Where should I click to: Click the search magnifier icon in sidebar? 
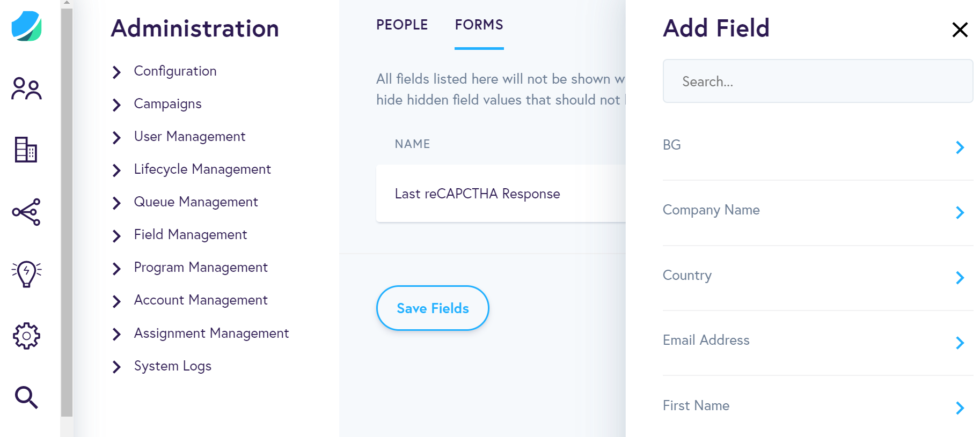coord(26,397)
